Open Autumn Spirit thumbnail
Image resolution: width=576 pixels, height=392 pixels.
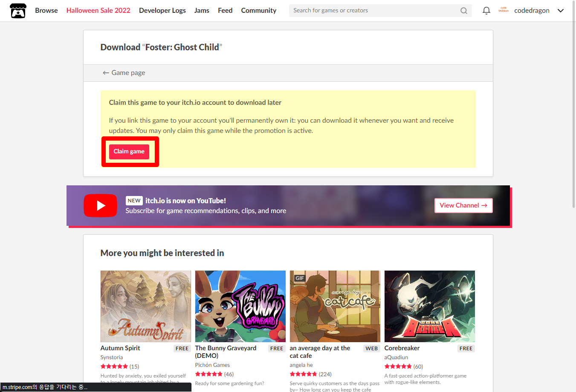(146, 306)
